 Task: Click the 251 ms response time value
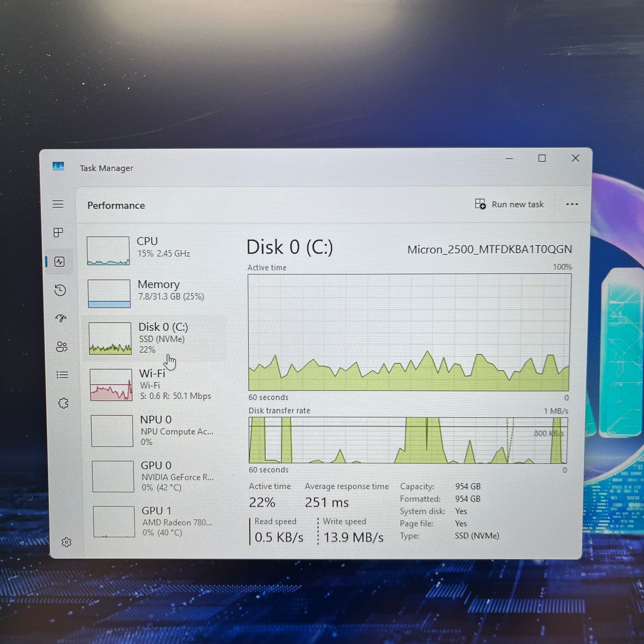pos(327,503)
